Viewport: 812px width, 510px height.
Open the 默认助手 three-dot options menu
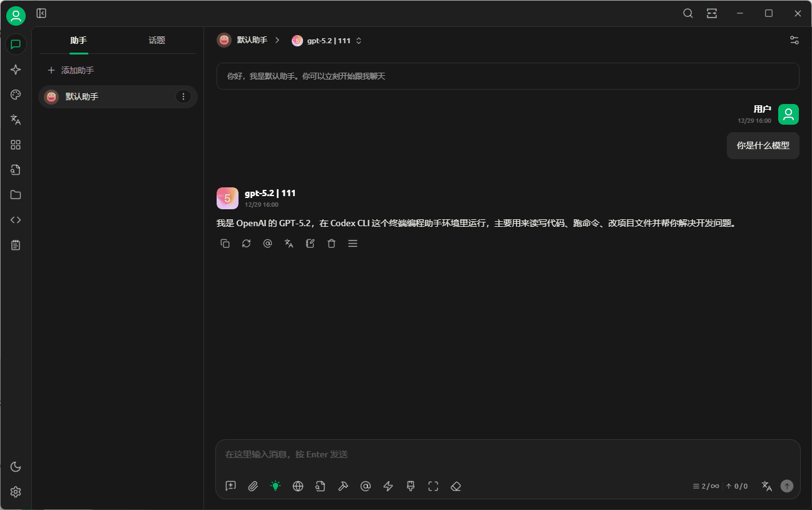pyautogui.click(x=183, y=96)
